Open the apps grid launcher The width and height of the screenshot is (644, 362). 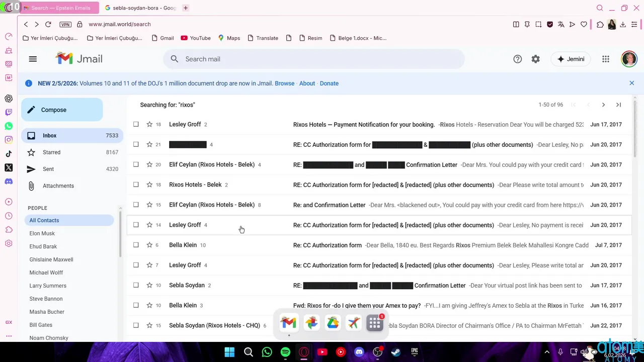coord(606,59)
